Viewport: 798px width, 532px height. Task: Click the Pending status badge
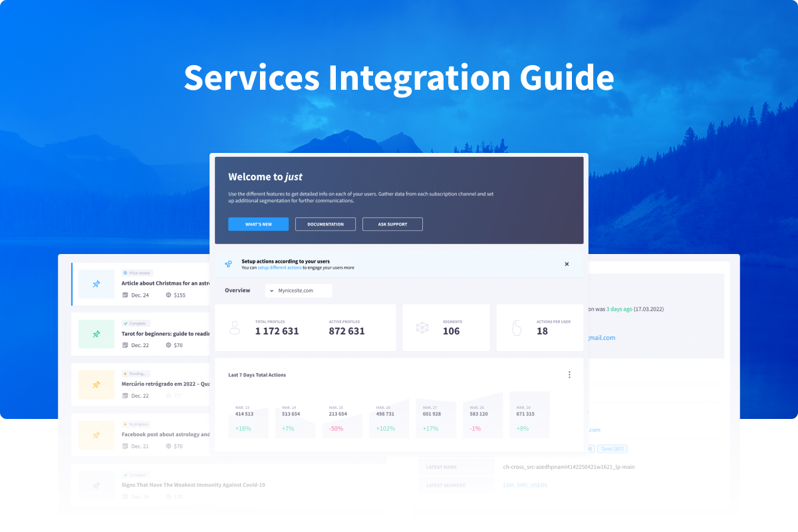click(x=136, y=374)
